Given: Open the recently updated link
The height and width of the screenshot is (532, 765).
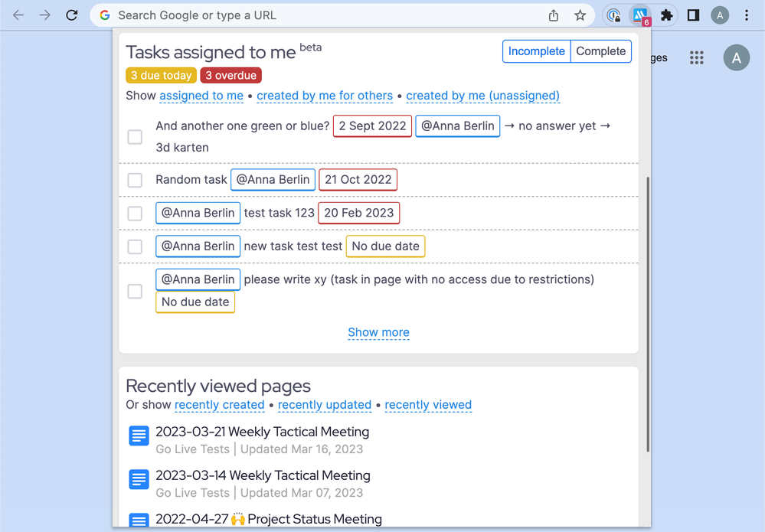Looking at the screenshot, I should (x=324, y=405).
